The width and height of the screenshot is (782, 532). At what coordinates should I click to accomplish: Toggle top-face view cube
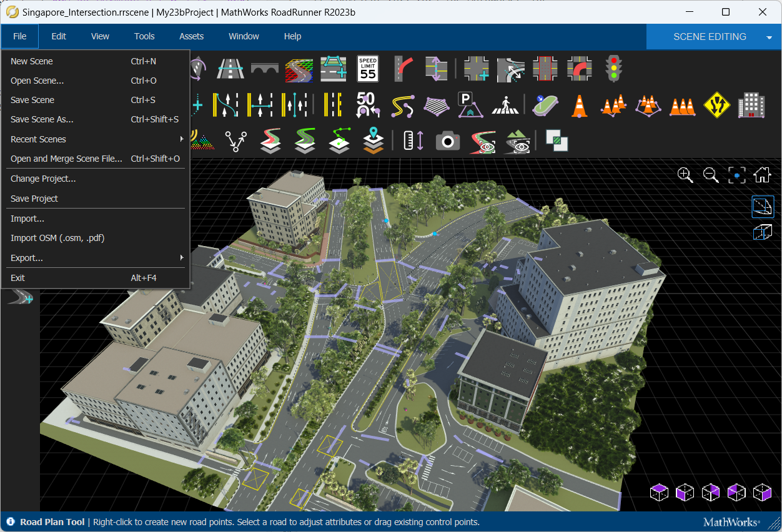click(659, 493)
